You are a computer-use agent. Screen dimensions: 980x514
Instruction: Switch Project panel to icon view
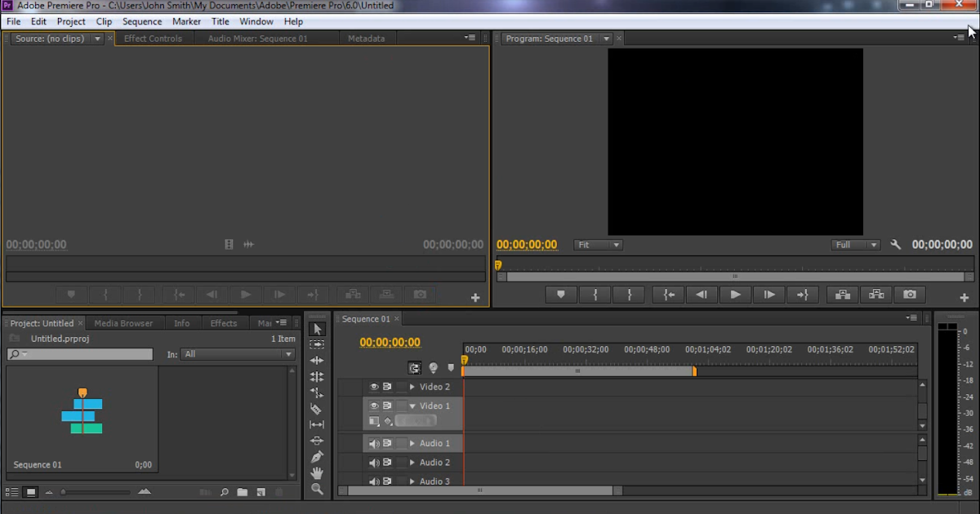coord(31,492)
